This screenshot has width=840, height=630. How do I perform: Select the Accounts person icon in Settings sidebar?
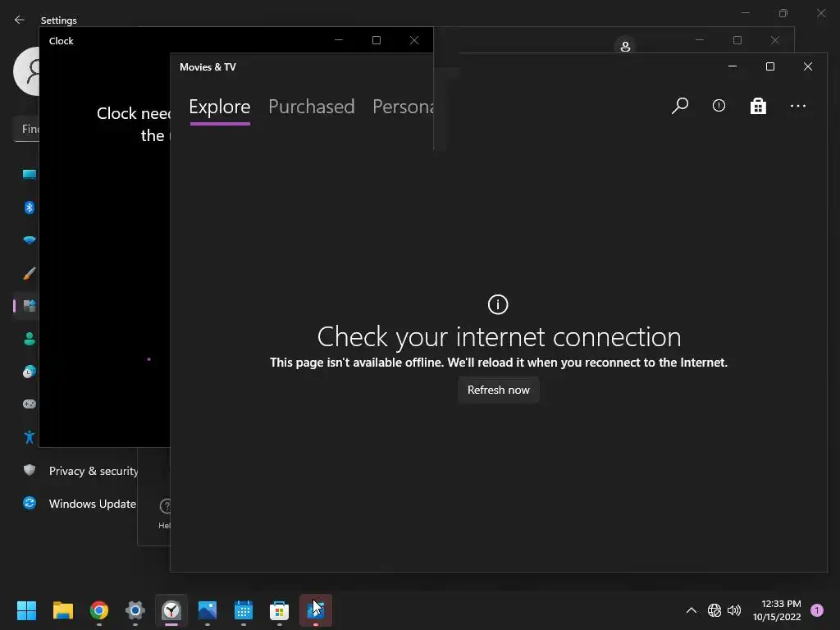[30, 339]
